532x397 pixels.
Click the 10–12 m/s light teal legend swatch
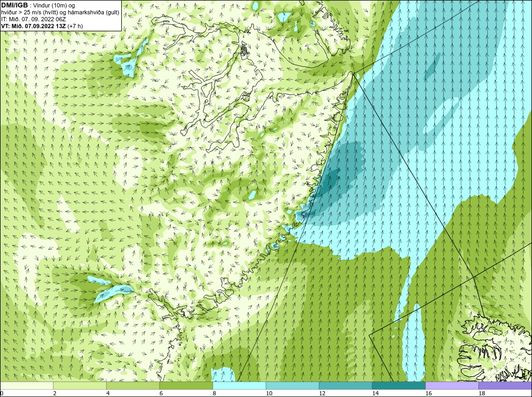(x=292, y=386)
